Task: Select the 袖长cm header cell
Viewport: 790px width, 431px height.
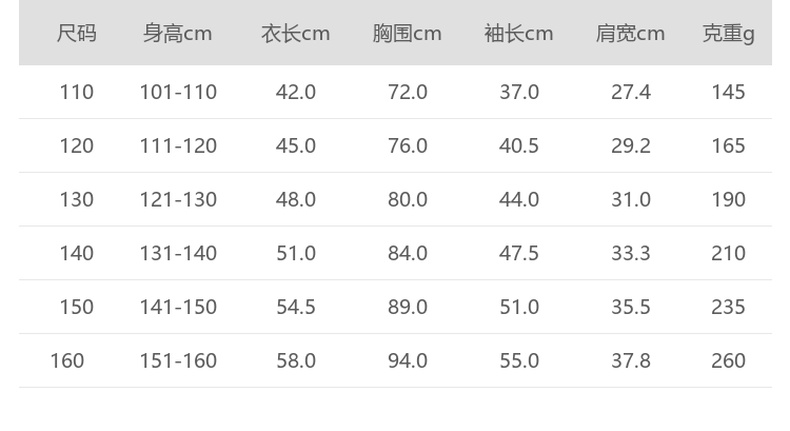Action: tap(518, 34)
